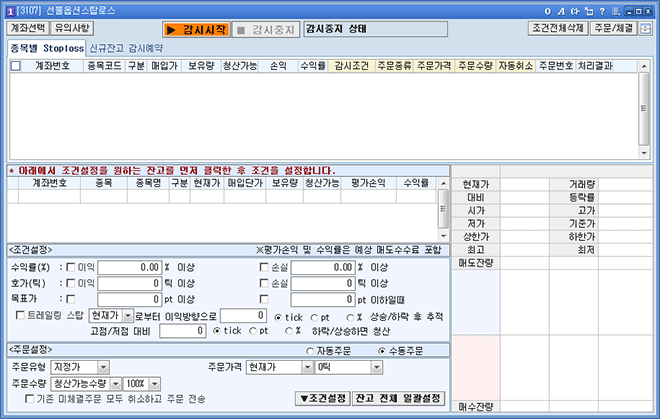
Task: Select the 종목별 Stoploss tab
Action: pos(46,48)
